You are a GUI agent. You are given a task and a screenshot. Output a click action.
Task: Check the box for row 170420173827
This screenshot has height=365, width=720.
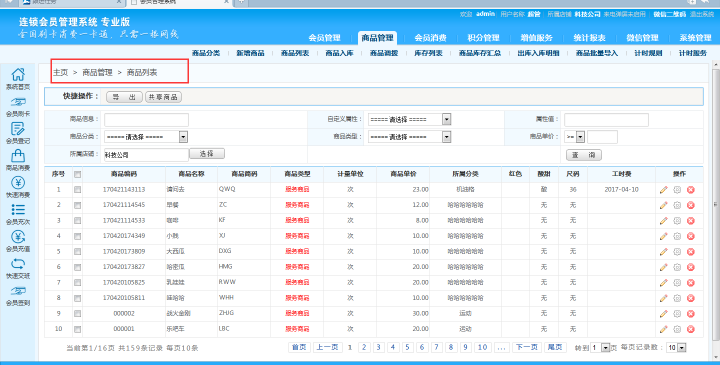[78, 267]
